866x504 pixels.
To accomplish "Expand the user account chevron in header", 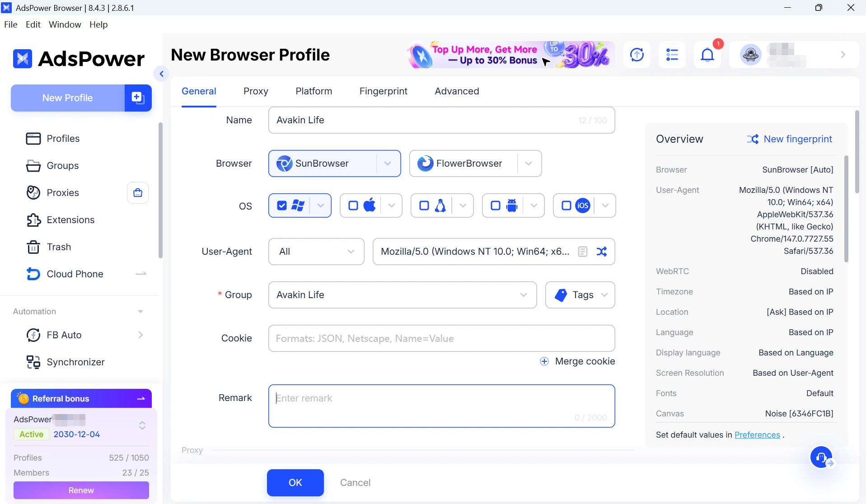I will [843, 55].
